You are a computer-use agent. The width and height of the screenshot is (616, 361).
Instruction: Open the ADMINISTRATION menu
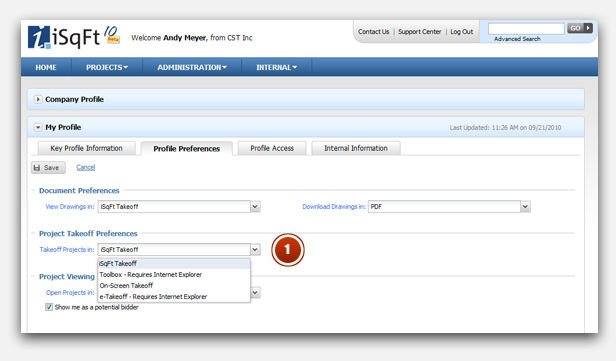(192, 67)
